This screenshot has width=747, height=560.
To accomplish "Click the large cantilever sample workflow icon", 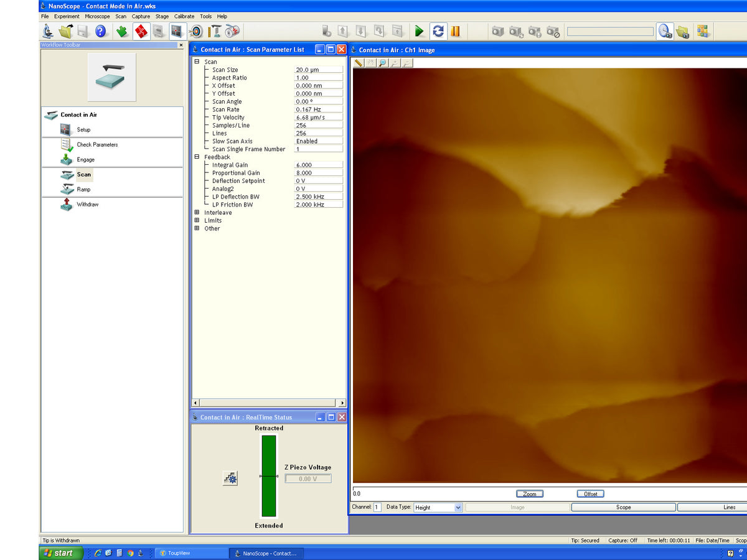I will tap(112, 77).
